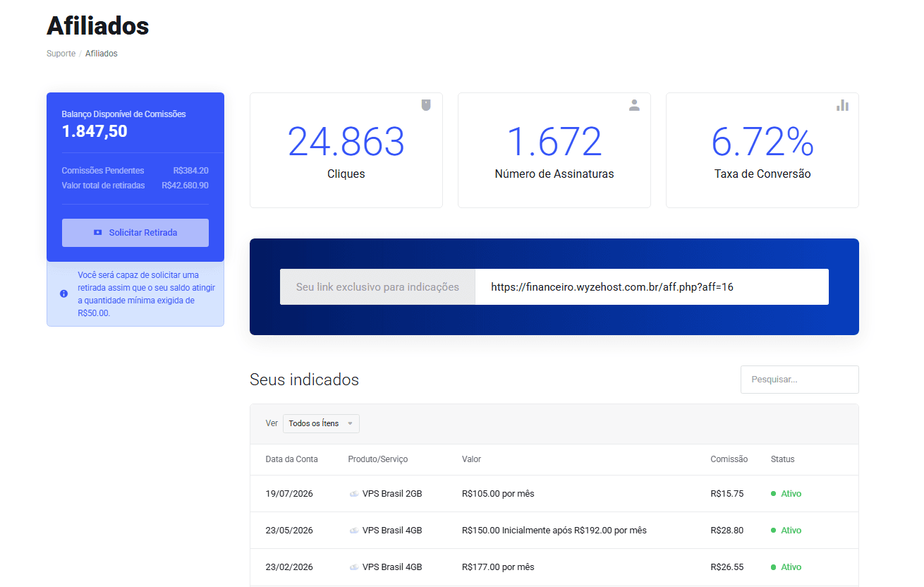Click the Seu link exclusivo para indicações label
Viewport: 924px width, 587px height.
377,287
